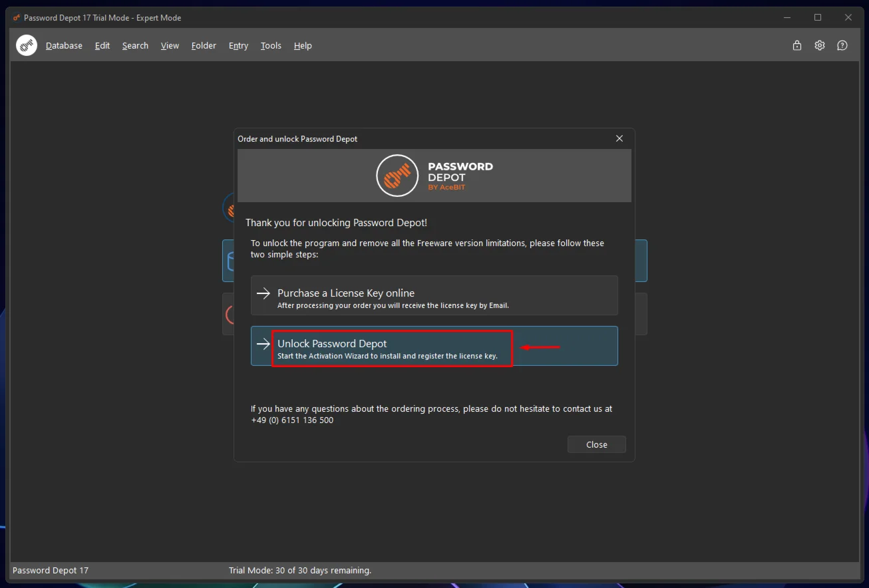Open the Database menu
The height and width of the screenshot is (588, 869).
(64, 45)
